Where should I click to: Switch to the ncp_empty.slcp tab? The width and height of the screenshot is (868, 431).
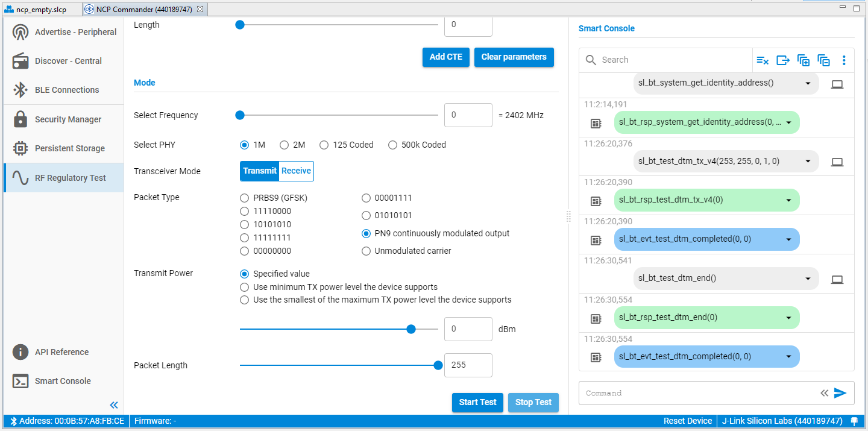pos(41,10)
